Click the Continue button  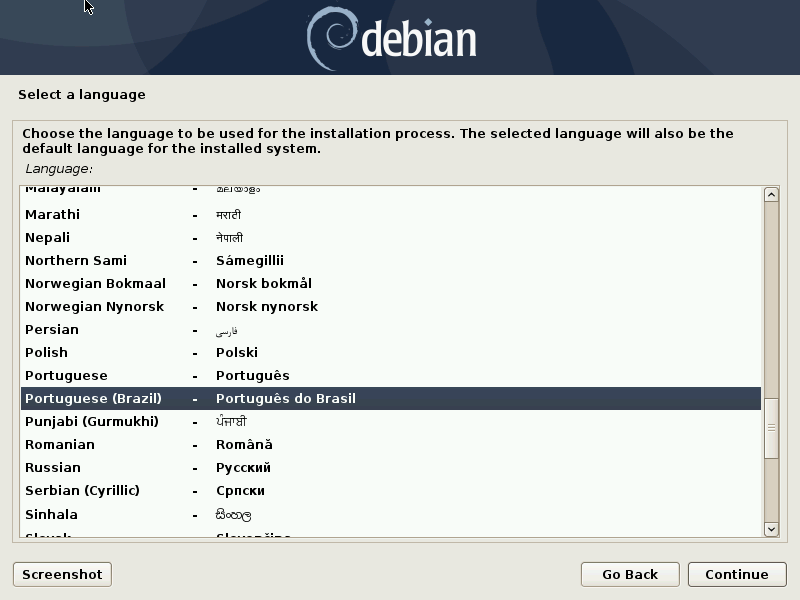pyautogui.click(x=737, y=574)
